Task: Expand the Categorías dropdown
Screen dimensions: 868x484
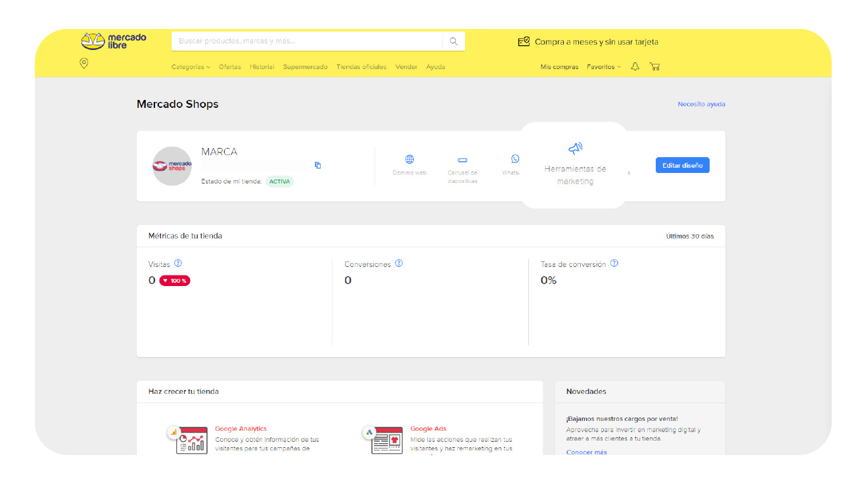Action: tap(191, 67)
